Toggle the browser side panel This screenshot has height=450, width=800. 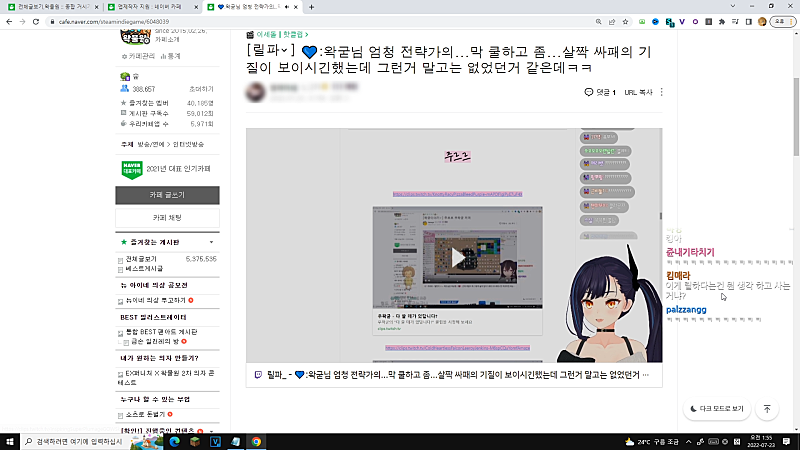(748, 22)
